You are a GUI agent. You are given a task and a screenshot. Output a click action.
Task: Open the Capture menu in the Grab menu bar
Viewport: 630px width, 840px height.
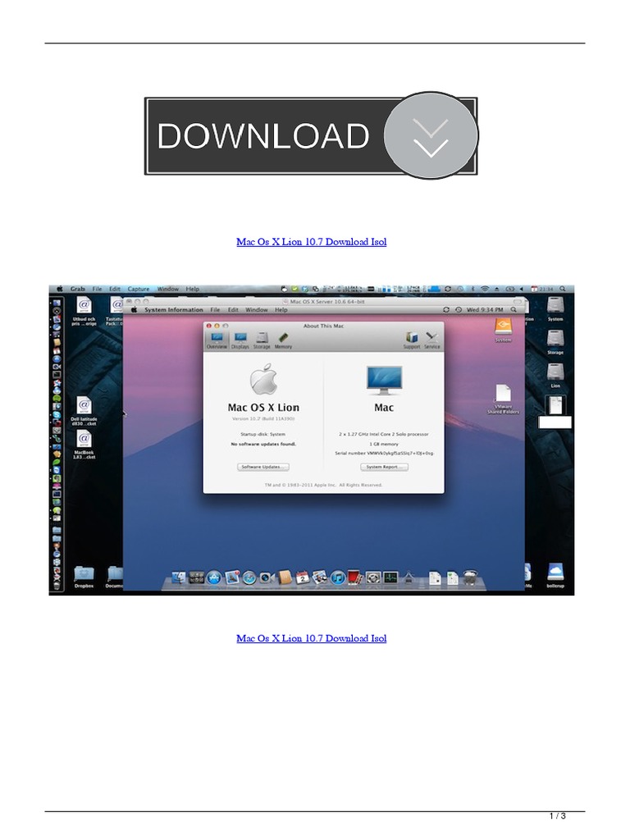tap(138, 289)
